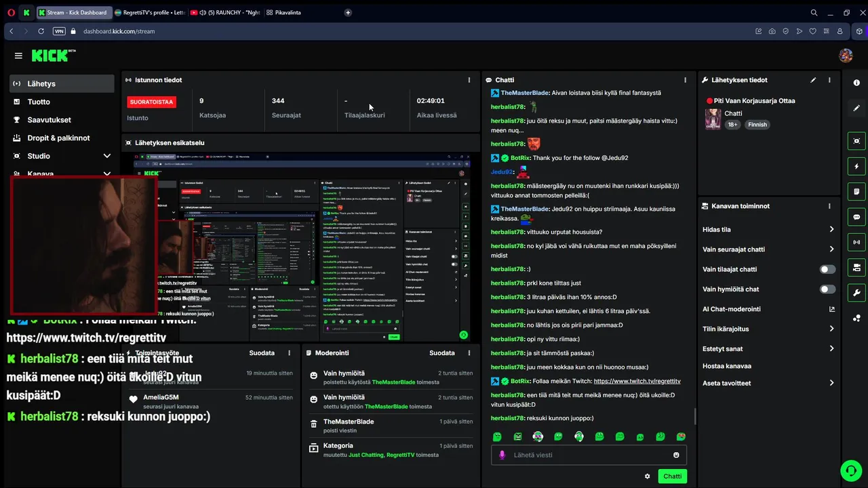Focus the Lähetä viesti chat input field
This screenshot has height=488, width=868.
pos(589,455)
